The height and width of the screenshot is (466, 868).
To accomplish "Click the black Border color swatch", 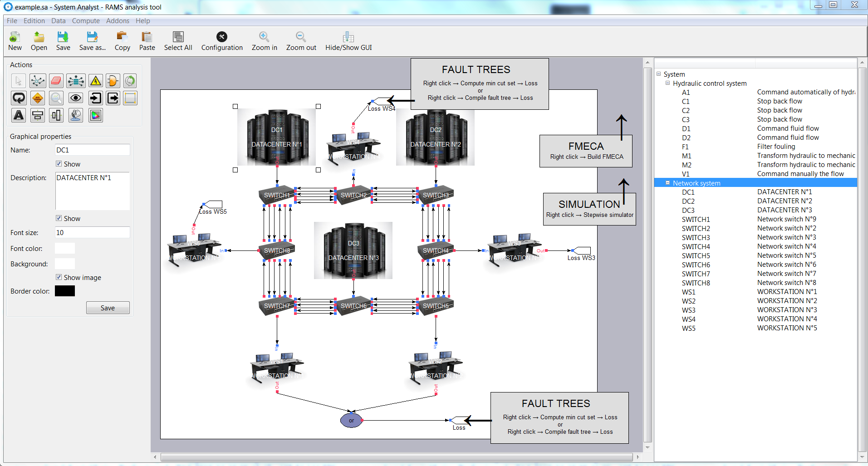I will pyautogui.click(x=64, y=291).
